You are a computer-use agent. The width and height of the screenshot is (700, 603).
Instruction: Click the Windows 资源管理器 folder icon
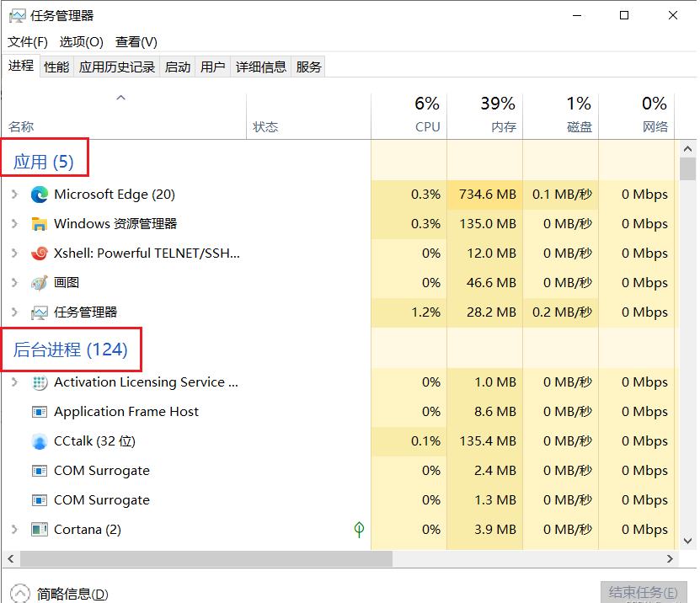coord(40,224)
